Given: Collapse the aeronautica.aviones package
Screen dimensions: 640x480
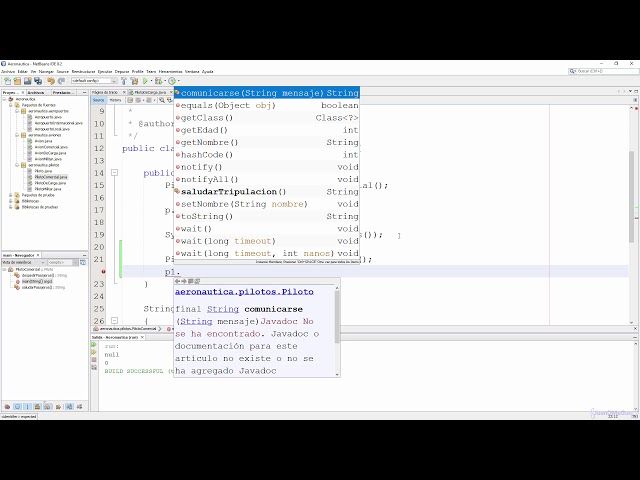Looking at the screenshot, I should click(x=17, y=135).
